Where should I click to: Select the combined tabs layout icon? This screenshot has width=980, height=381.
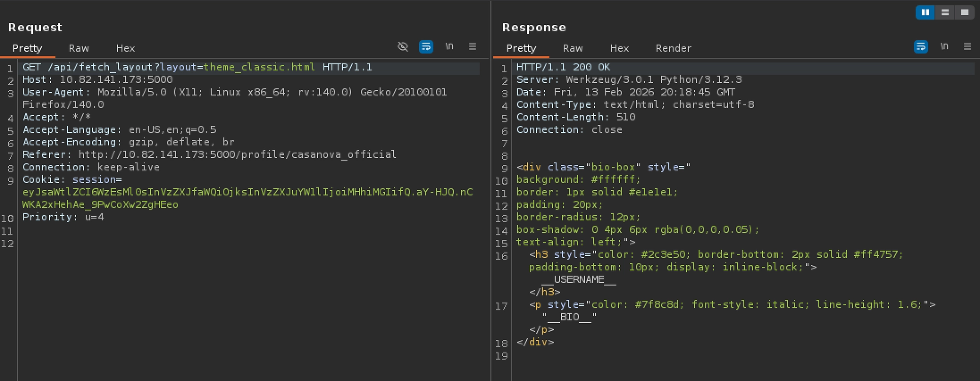pos(964,12)
